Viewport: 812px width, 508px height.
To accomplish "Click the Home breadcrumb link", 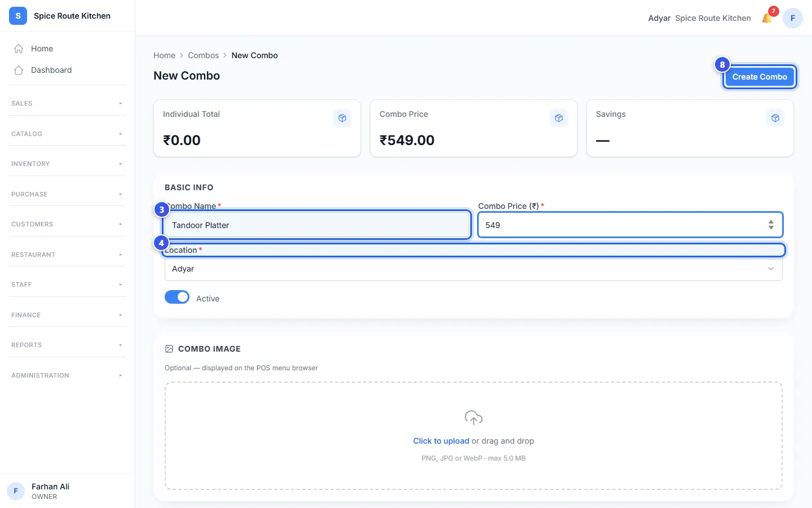I will click(164, 55).
